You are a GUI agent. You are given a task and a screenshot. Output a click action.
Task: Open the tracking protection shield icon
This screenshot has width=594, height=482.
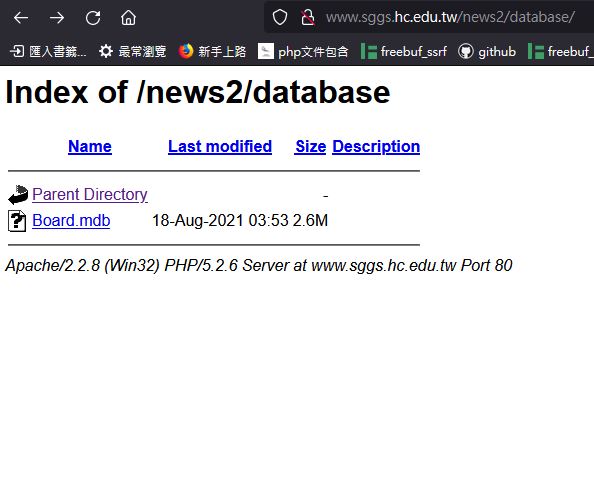(x=280, y=17)
